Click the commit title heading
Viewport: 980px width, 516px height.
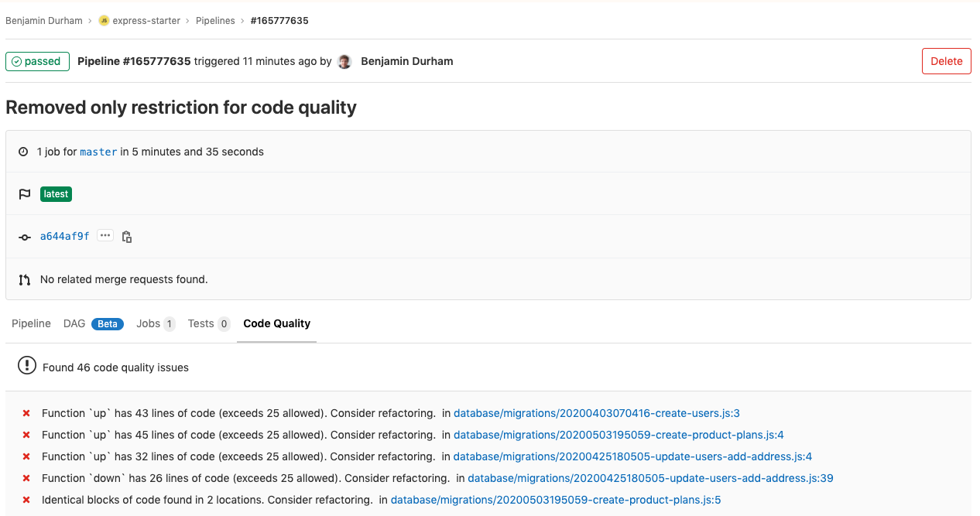[x=181, y=108]
